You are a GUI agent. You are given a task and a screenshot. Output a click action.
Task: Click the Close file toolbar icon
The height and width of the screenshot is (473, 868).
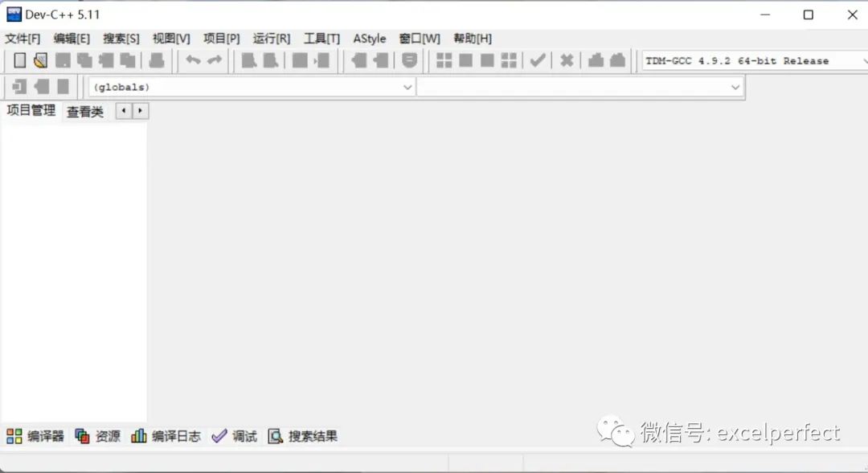106,60
